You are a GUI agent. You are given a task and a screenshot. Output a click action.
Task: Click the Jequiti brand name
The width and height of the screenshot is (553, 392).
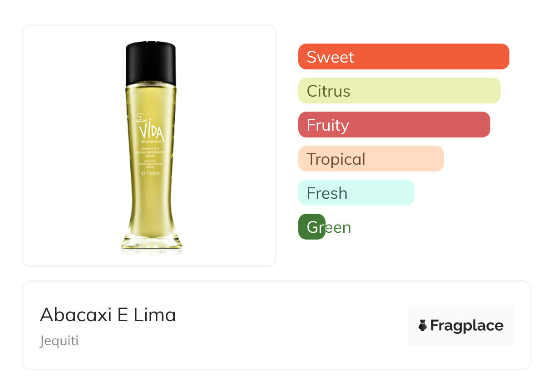tap(59, 341)
